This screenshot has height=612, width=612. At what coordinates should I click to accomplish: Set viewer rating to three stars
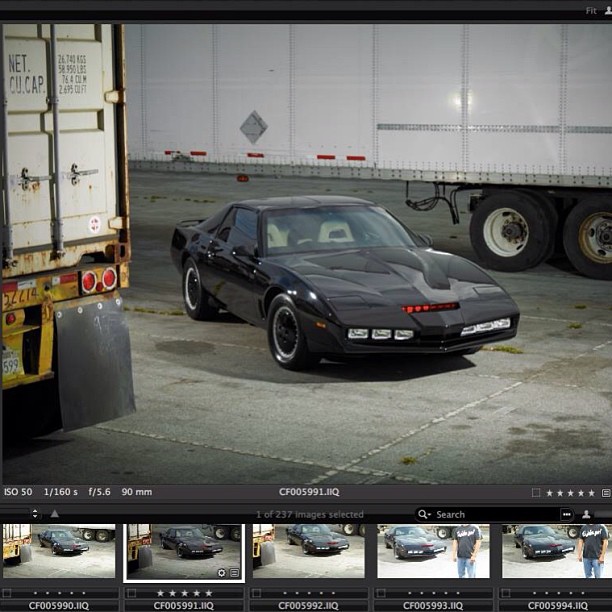pyautogui.click(x=571, y=493)
